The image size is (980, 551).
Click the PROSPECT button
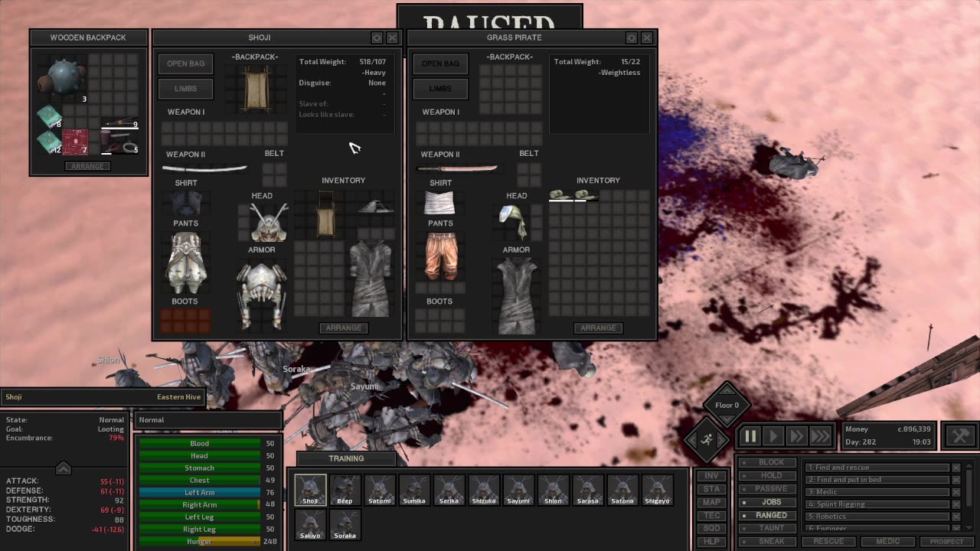[947, 541]
